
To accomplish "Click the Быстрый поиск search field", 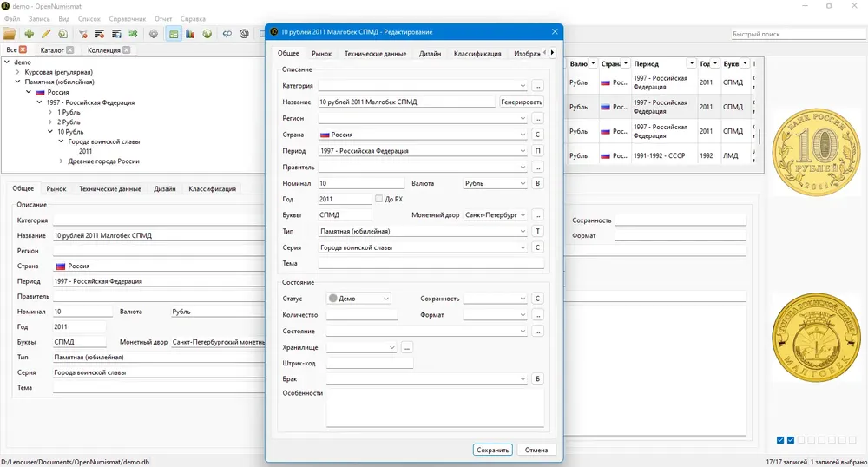I will click(x=799, y=34).
